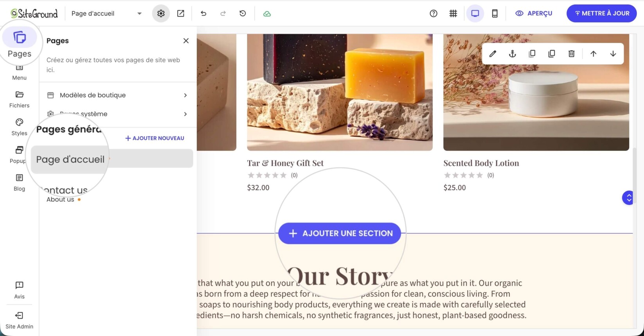Viewport: 644px width, 336px height.
Task: Open the Styles sidebar tab
Action: (x=20, y=127)
